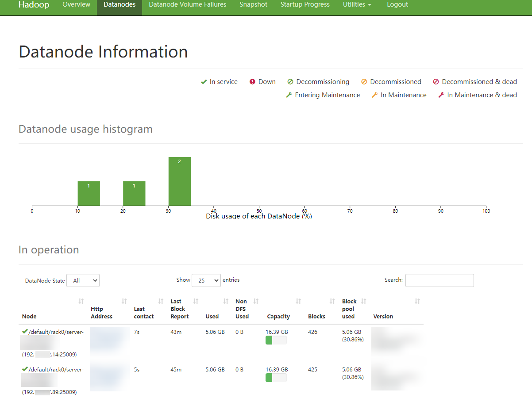Click the orange Decommissioned legend icon

(x=364, y=82)
